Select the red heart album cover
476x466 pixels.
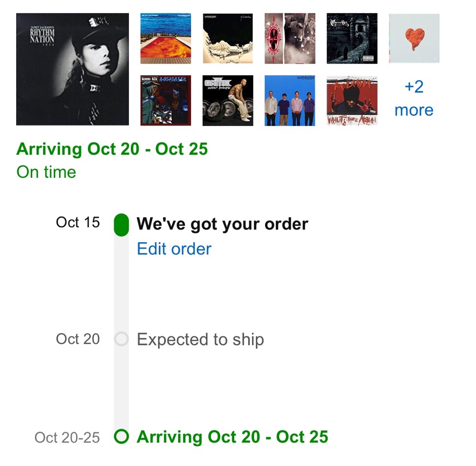pyautogui.click(x=414, y=39)
